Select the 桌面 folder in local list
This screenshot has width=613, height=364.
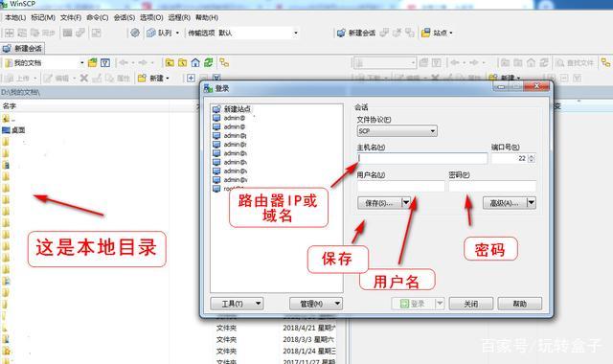coord(14,130)
